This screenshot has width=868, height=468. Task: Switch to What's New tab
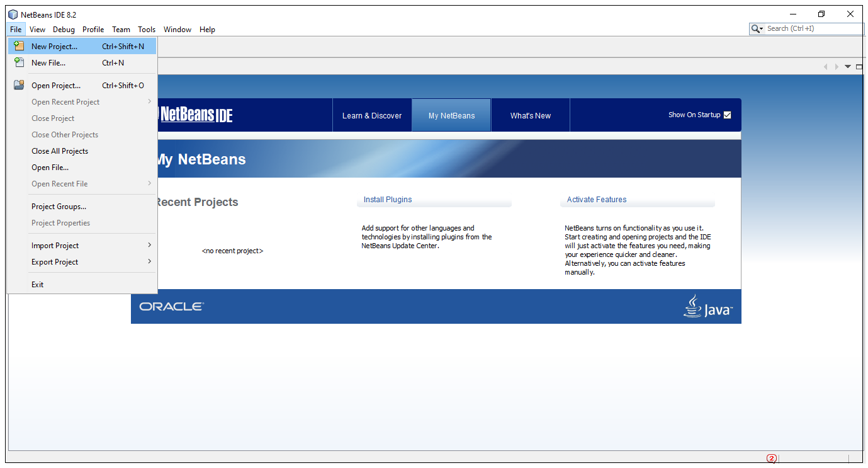(x=531, y=115)
